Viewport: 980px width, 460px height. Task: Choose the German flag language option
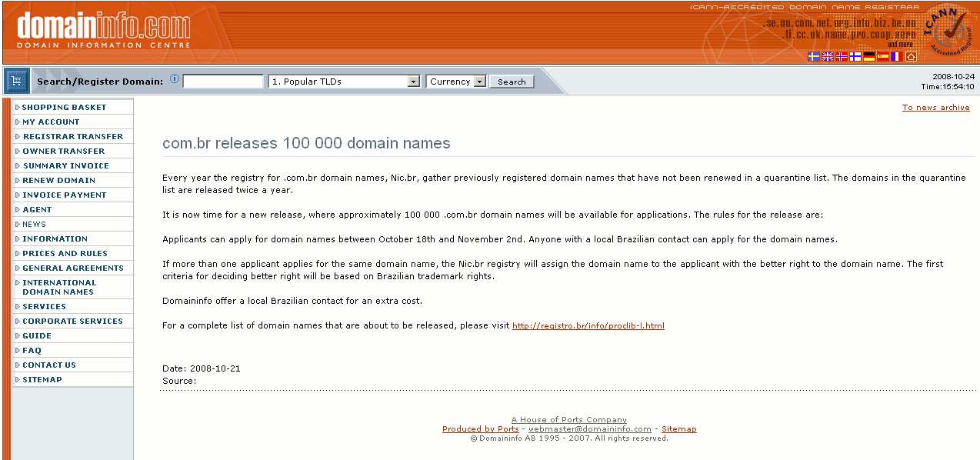pos(869,57)
